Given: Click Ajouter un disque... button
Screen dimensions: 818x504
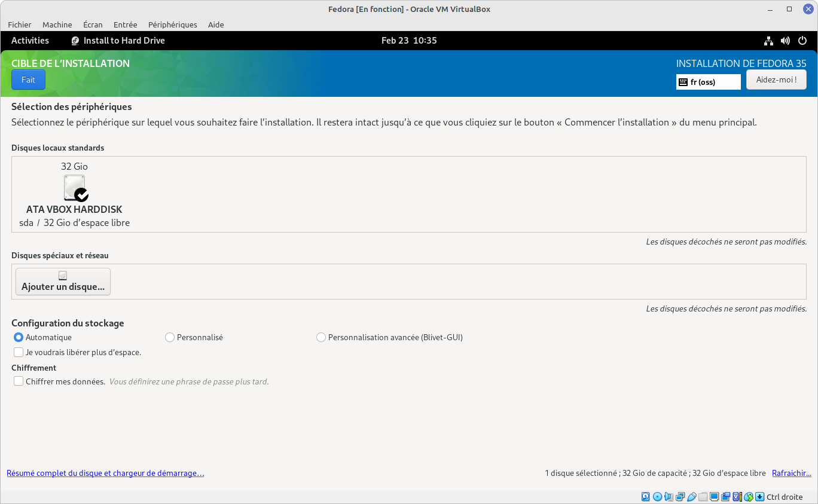Looking at the screenshot, I should [x=63, y=282].
